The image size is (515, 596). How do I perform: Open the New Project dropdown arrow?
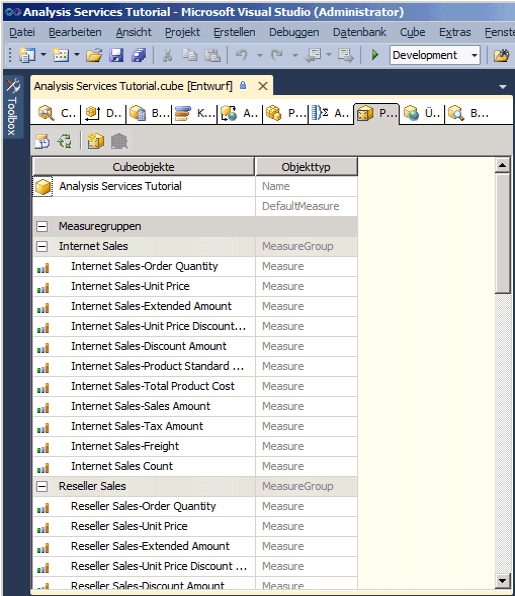43,55
